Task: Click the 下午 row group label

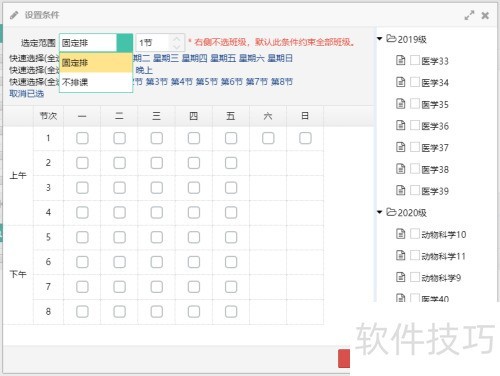Action: (18, 274)
